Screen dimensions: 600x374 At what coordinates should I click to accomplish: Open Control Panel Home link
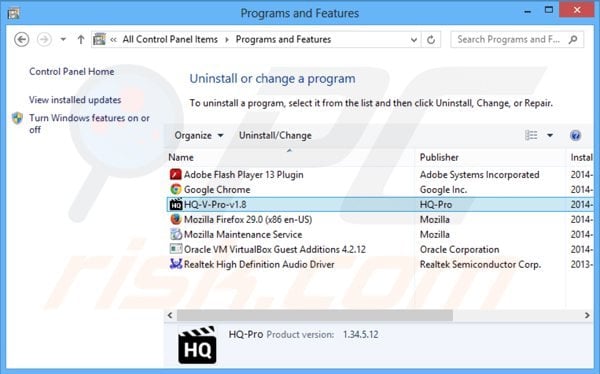point(72,72)
